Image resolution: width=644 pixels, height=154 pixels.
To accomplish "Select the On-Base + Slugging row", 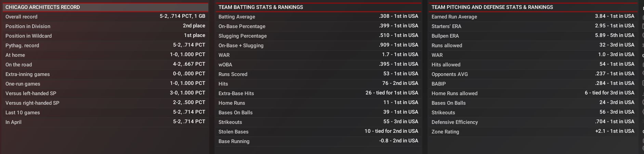I will point(318,45).
